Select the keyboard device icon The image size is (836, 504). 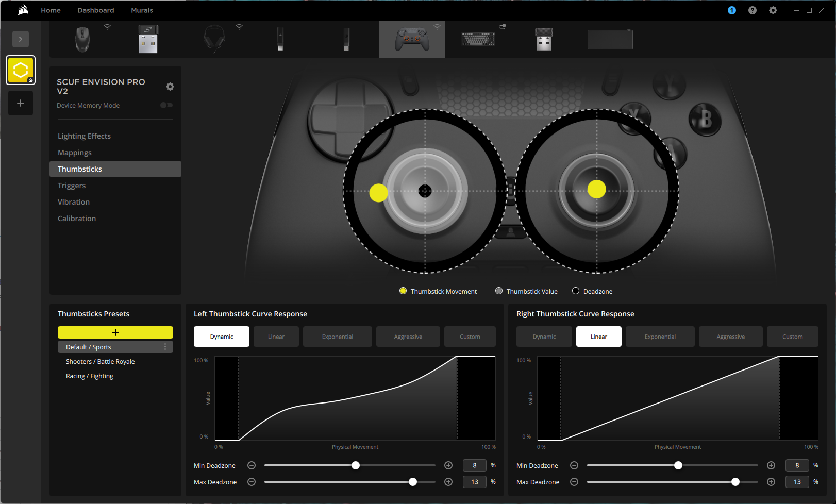click(478, 39)
